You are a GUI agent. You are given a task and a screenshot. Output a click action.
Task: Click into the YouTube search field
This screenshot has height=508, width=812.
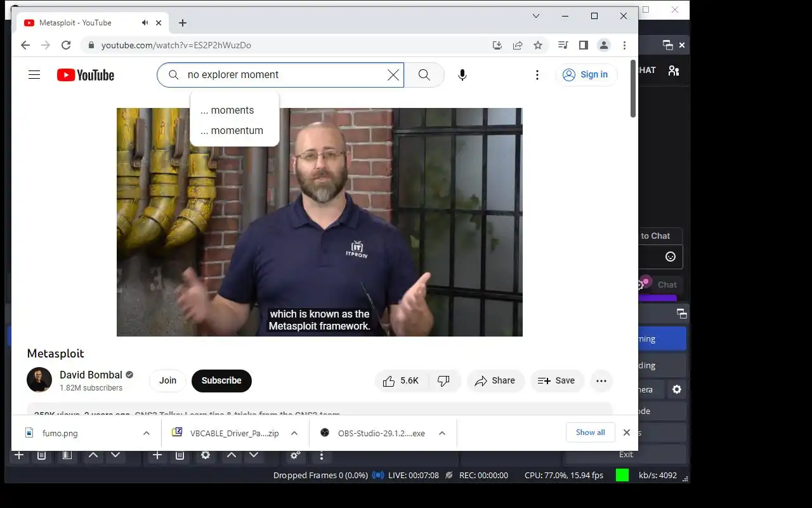(x=280, y=75)
